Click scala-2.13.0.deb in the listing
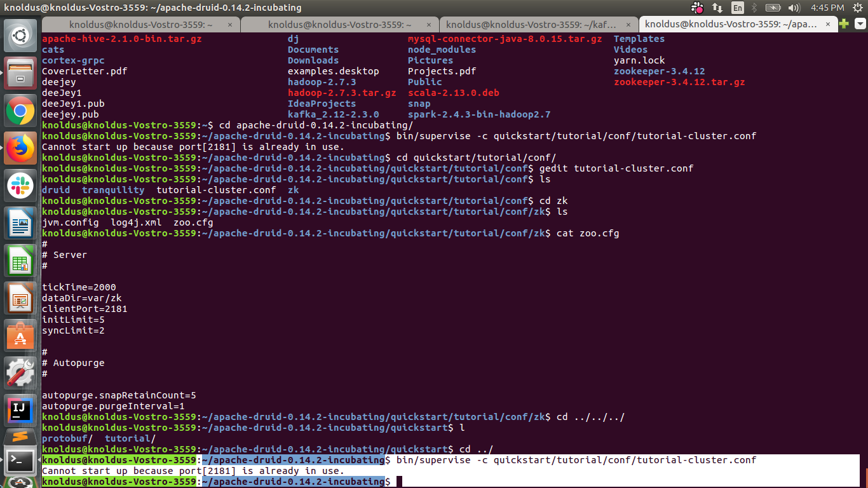The height and width of the screenshot is (488, 868). pyautogui.click(x=454, y=93)
